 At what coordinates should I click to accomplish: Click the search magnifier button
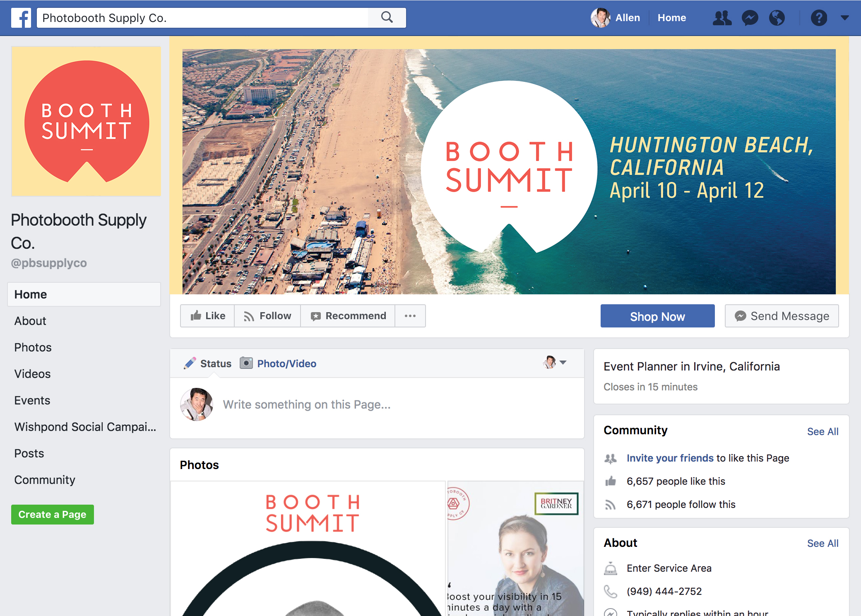pos(387,18)
